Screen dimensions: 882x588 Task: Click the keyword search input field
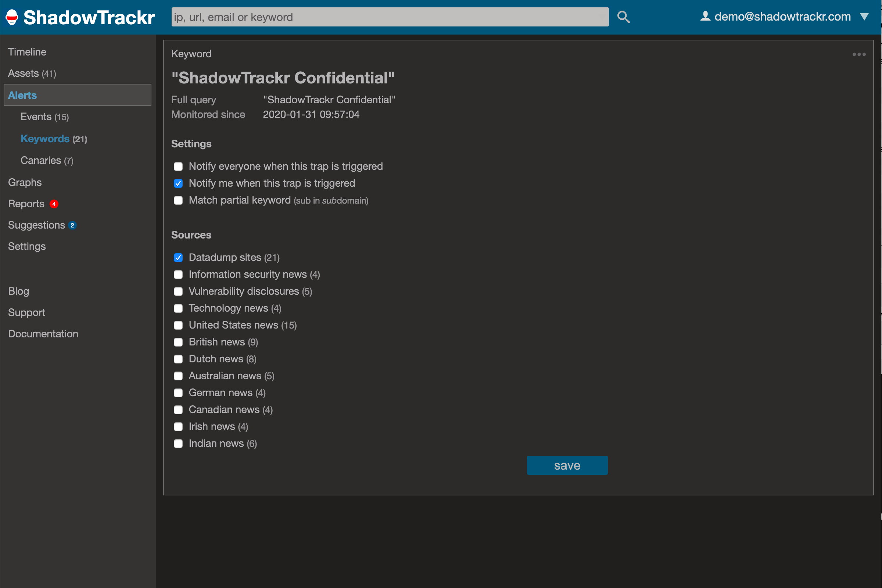tap(390, 17)
